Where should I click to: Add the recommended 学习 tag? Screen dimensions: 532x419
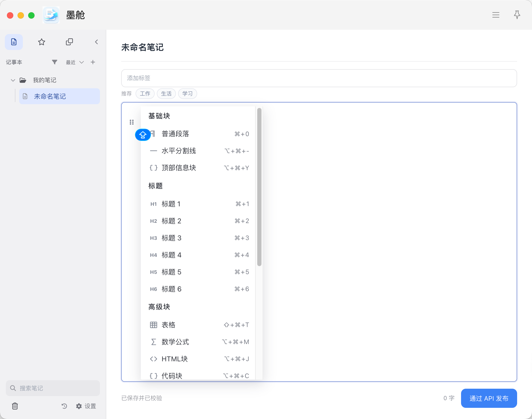188,94
